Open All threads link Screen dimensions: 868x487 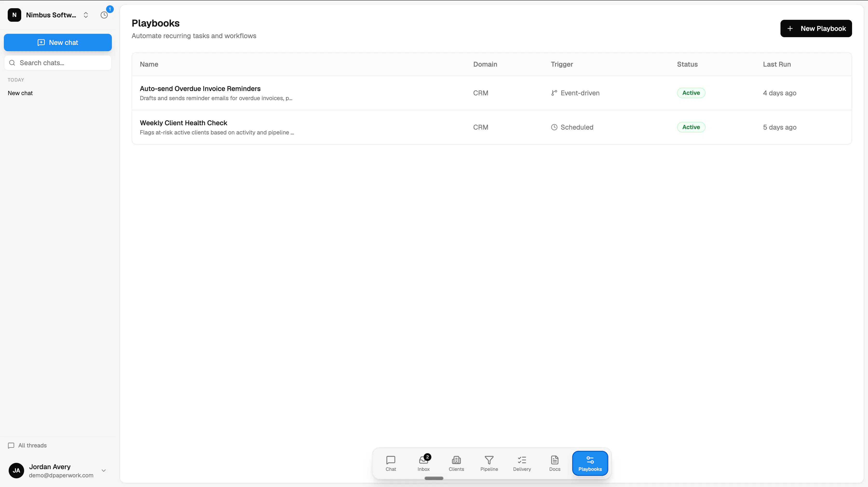[x=32, y=445]
